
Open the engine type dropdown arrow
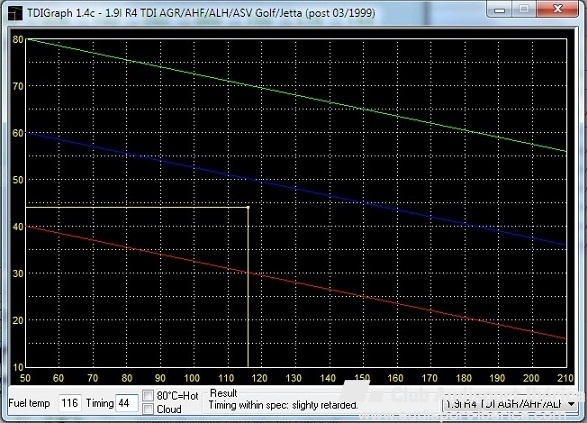(571, 404)
